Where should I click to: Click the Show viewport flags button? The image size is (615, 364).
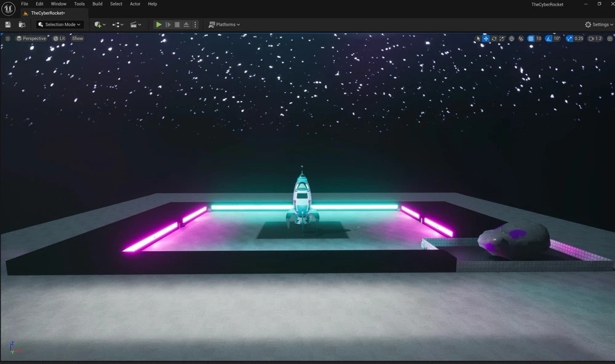coord(77,39)
